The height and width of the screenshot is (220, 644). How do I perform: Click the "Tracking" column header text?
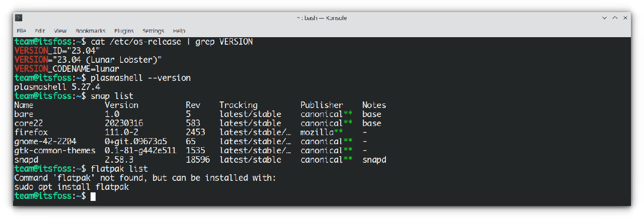238,105
